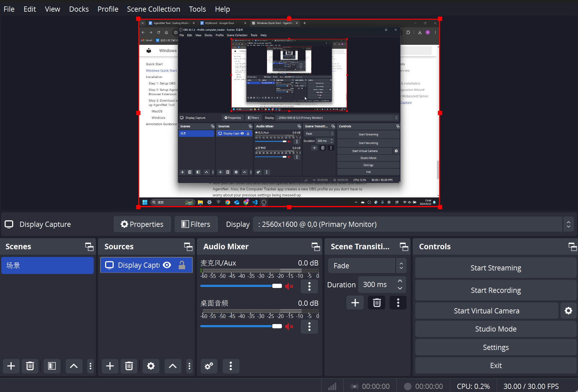Viewport: 578px width, 392px height.
Task: Pop out the Audio Mixer dock
Action: click(316, 246)
